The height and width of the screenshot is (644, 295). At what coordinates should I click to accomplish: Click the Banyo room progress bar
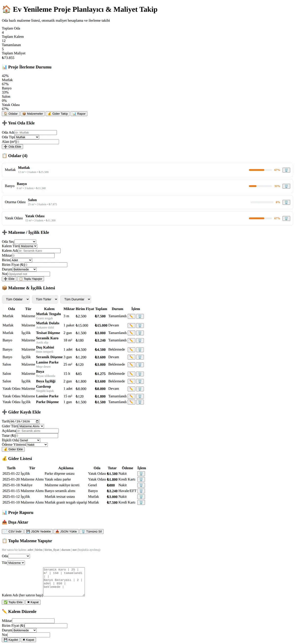point(260,186)
